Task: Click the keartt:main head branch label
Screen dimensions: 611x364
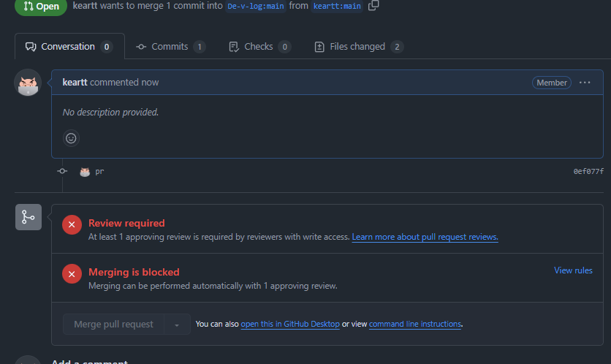Action: point(337,7)
